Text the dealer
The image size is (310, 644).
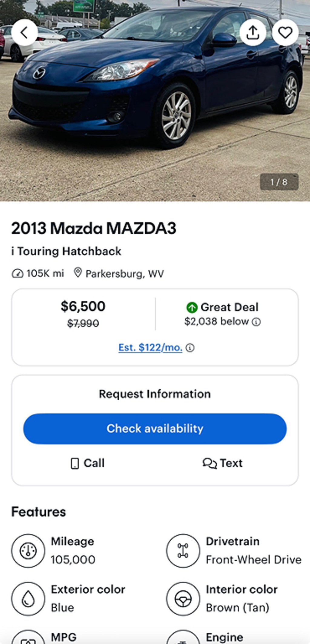pyautogui.click(x=223, y=463)
